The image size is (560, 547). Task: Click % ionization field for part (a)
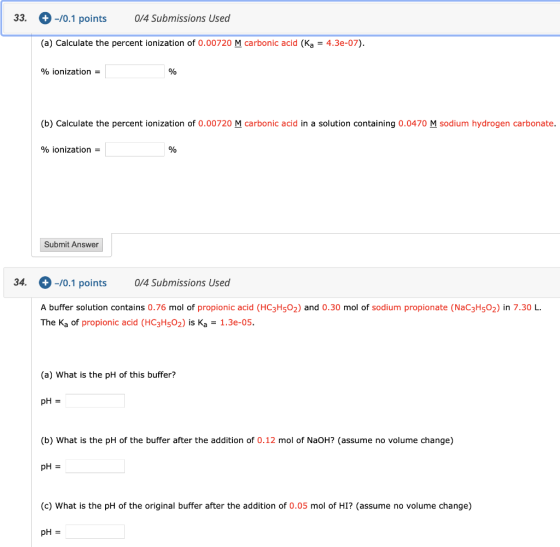[135, 71]
